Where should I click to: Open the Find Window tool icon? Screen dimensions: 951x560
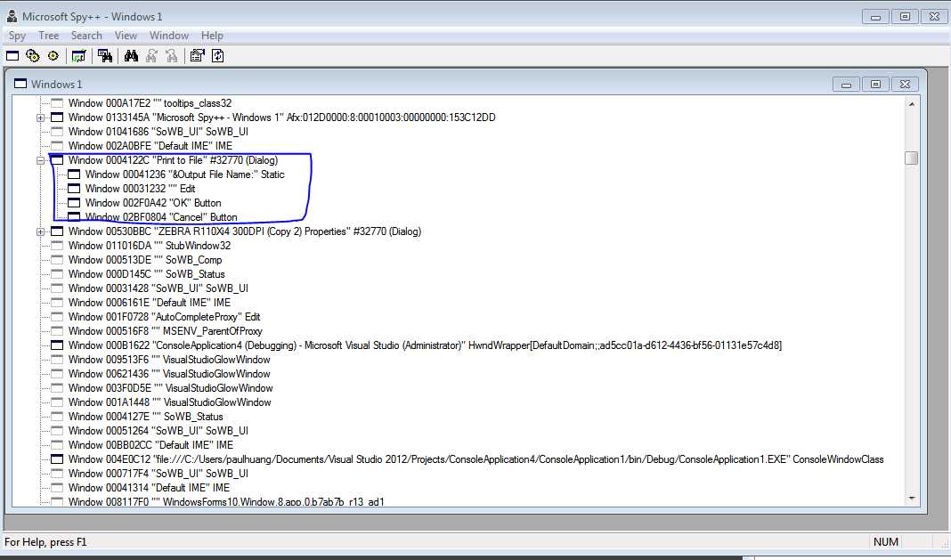click(105, 56)
